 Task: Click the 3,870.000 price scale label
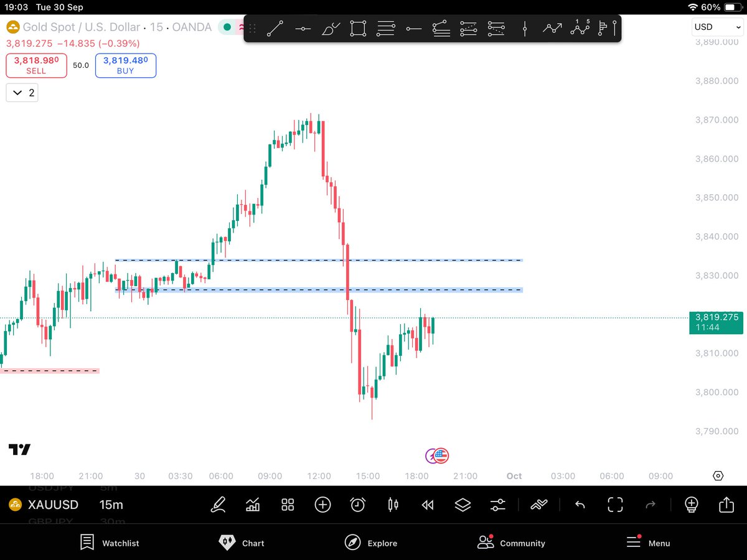pos(716,120)
